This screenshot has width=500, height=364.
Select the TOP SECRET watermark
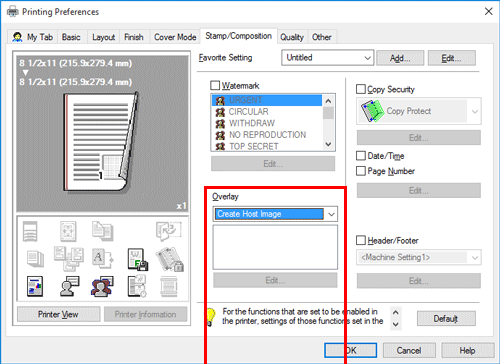(x=267, y=146)
